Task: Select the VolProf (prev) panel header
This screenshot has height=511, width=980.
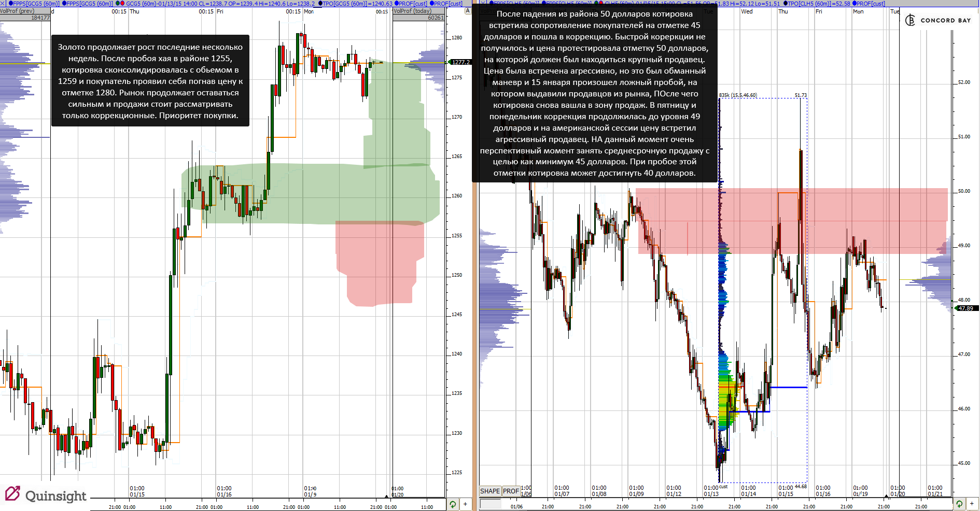Action: pyautogui.click(x=25, y=11)
